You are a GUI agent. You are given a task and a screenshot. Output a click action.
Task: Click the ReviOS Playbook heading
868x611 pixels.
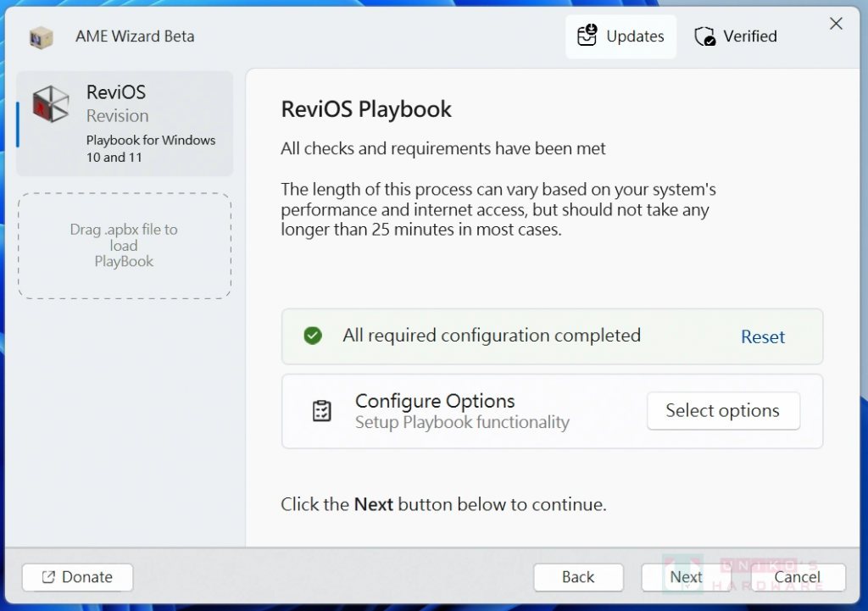point(366,109)
